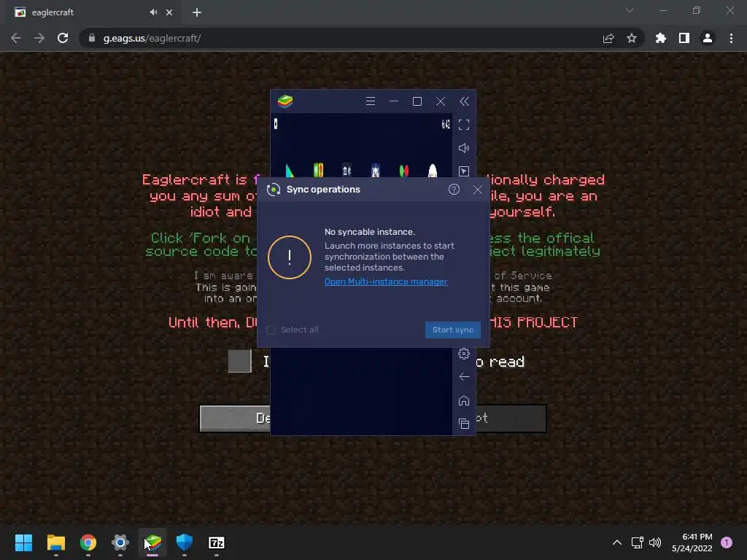Maximize the BlueStacks window
747x560 pixels.
(x=417, y=101)
